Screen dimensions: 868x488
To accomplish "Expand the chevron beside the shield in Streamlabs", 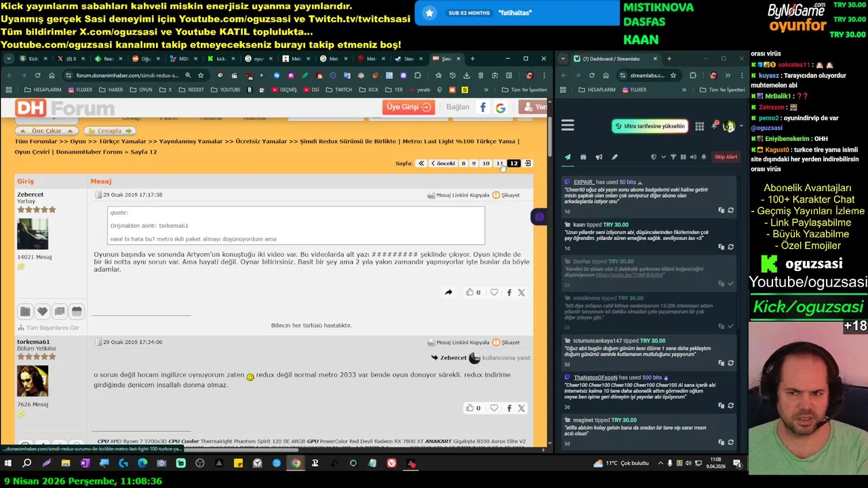I will 663,157.
